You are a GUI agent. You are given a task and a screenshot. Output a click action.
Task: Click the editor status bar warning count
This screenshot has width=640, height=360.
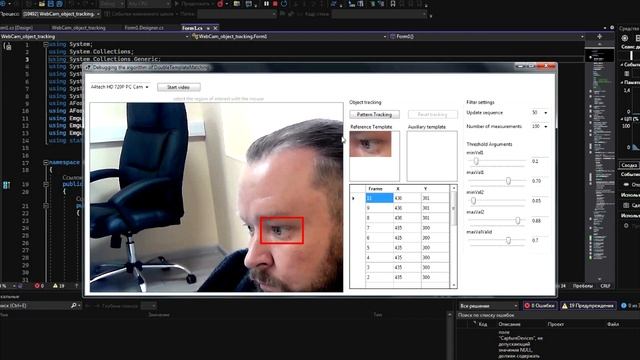[59, 286]
